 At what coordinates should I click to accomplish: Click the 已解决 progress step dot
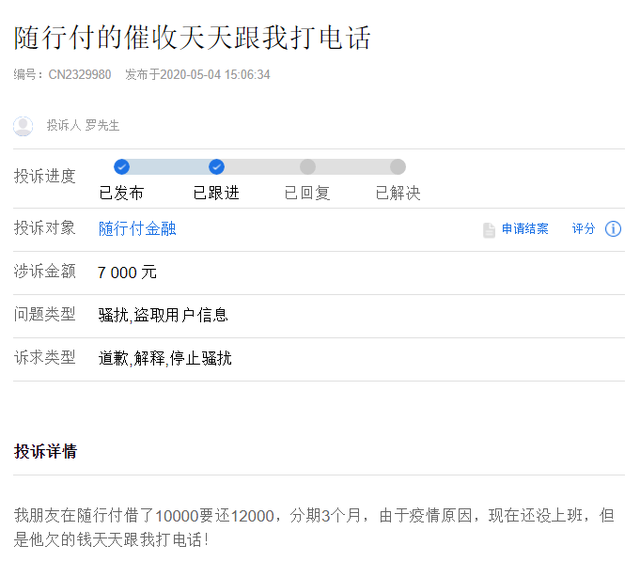pos(398,167)
